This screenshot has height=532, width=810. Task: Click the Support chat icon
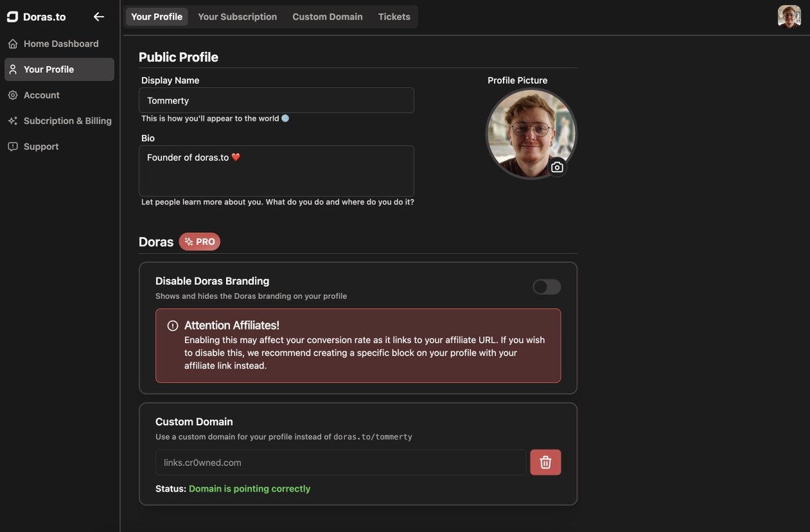tap(13, 147)
